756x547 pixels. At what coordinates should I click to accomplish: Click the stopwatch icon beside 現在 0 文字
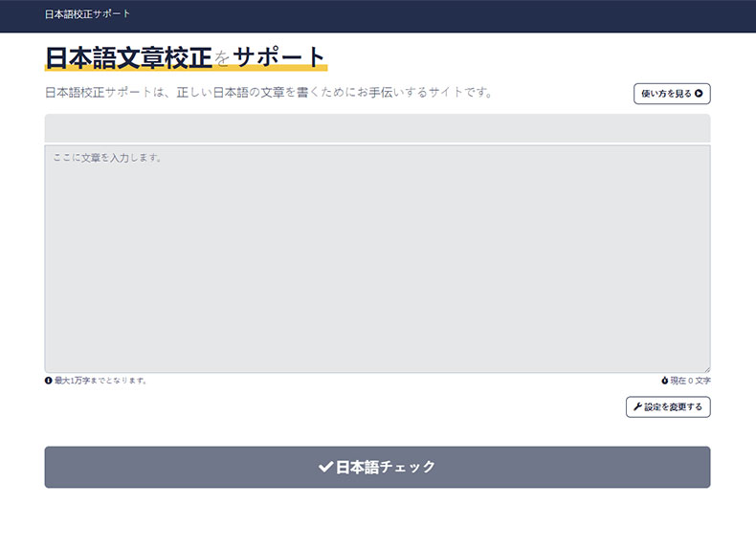tap(665, 381)
